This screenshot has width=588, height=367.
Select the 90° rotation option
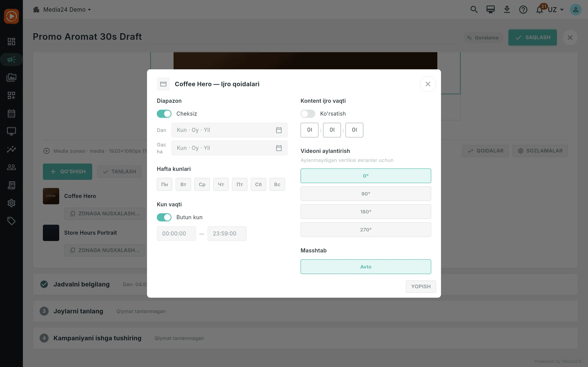(x=366, y=194)
